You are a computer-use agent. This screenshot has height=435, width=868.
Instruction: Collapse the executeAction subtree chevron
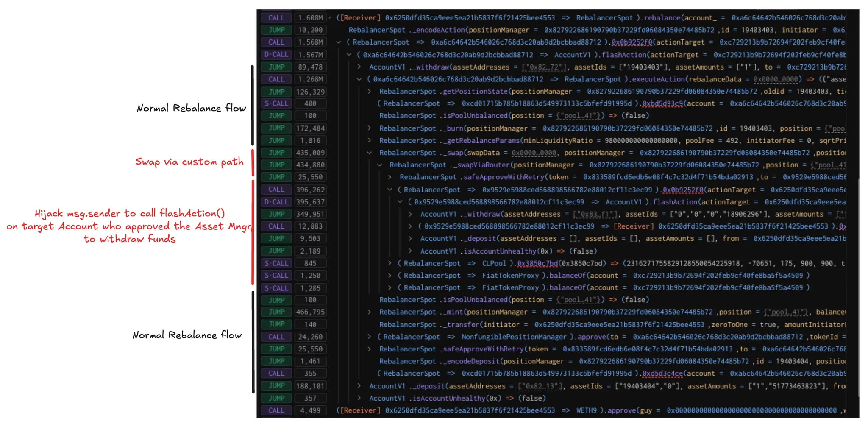(x=359, y=79)
